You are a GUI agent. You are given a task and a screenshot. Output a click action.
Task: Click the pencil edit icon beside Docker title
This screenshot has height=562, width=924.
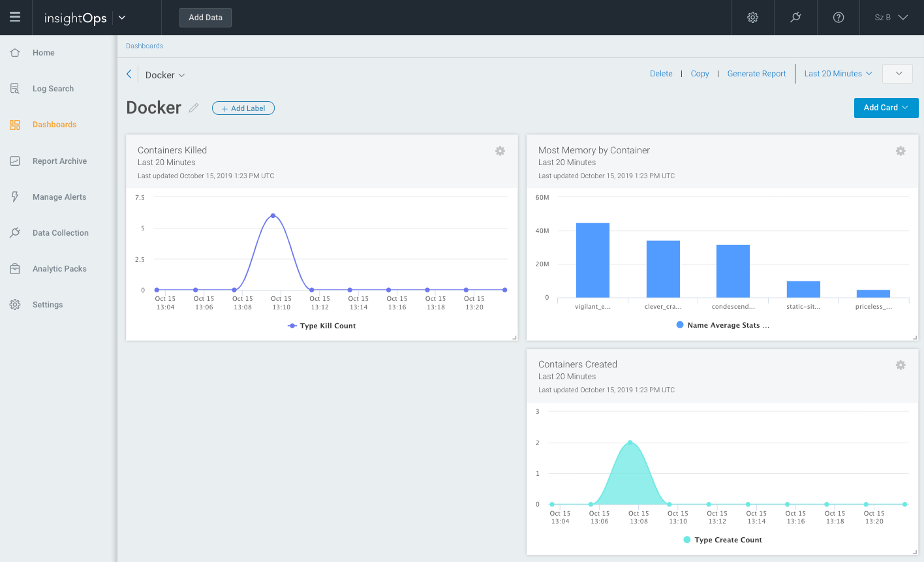point(194,108)
